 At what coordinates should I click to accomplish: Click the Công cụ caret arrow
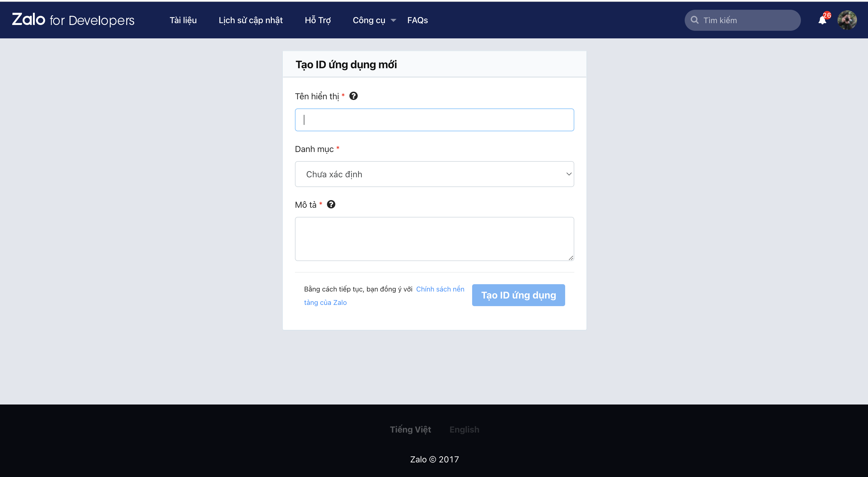(x=393, y=20)
